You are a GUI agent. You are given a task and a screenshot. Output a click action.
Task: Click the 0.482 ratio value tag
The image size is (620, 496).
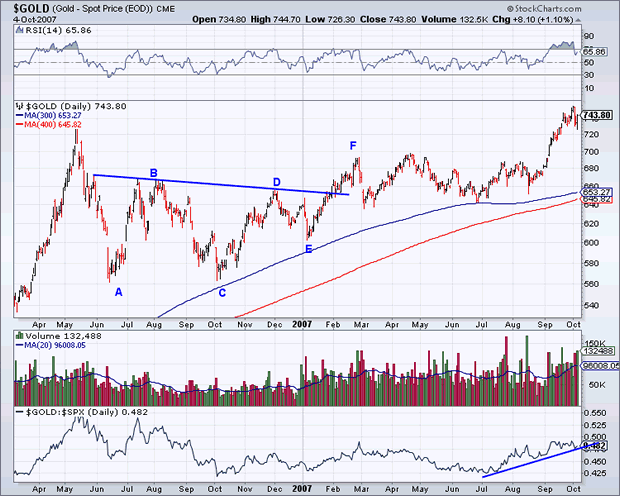tap(594, 445)
